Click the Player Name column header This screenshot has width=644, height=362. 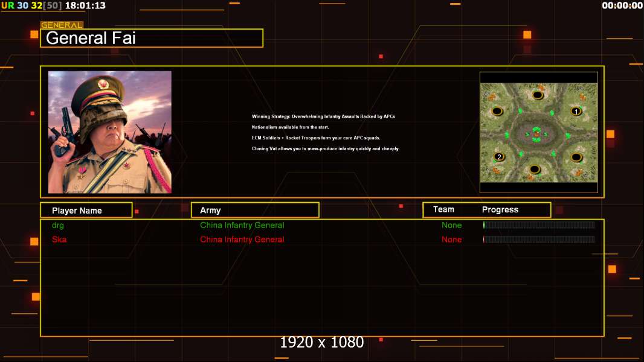click(x=86, y=211)
